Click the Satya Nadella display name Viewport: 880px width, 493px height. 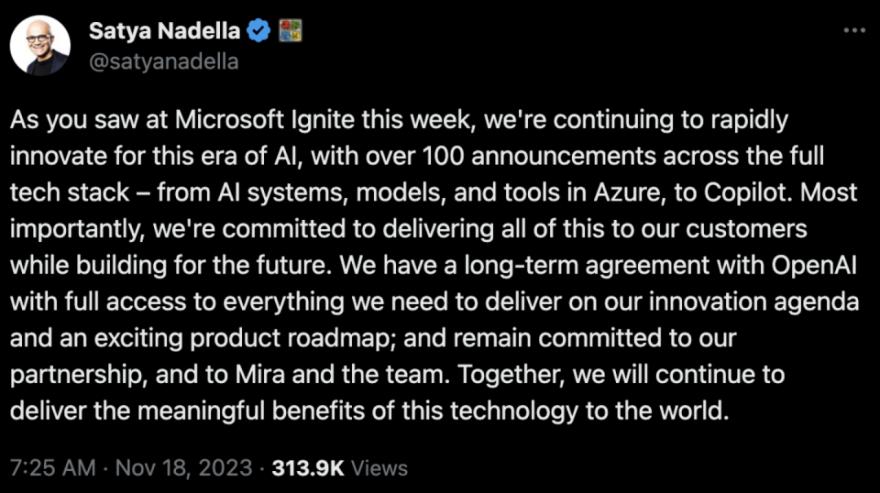[164, 31]
